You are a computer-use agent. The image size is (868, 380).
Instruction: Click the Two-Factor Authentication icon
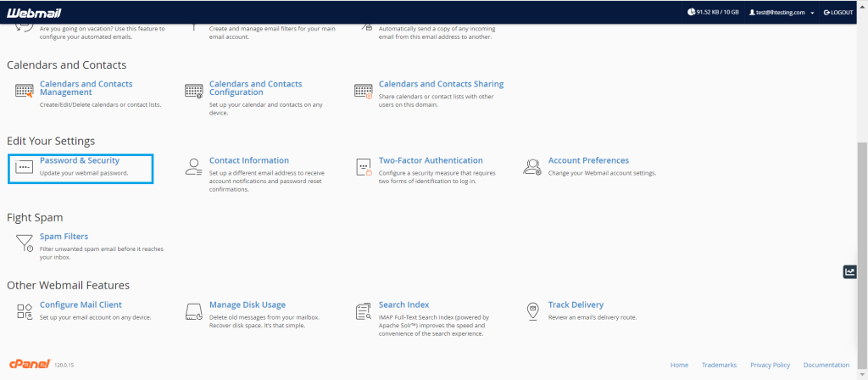tap(364, 167)
